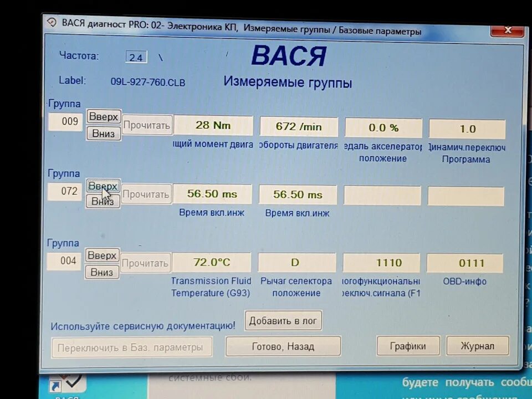Click the OBD-инфо label
The height and width of the screenshot is (399, 532).
click(464, 282)
